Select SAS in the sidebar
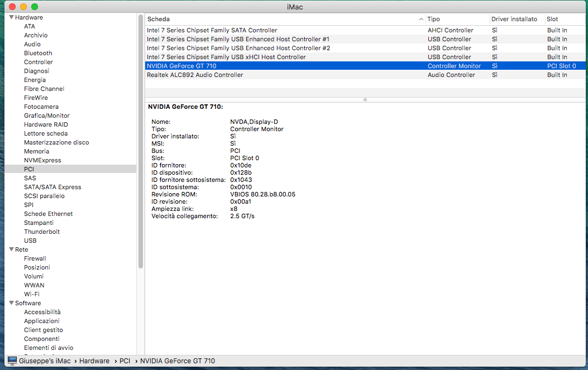The width and height of the screenshot is (588, 370). click(x=30, y=178)
